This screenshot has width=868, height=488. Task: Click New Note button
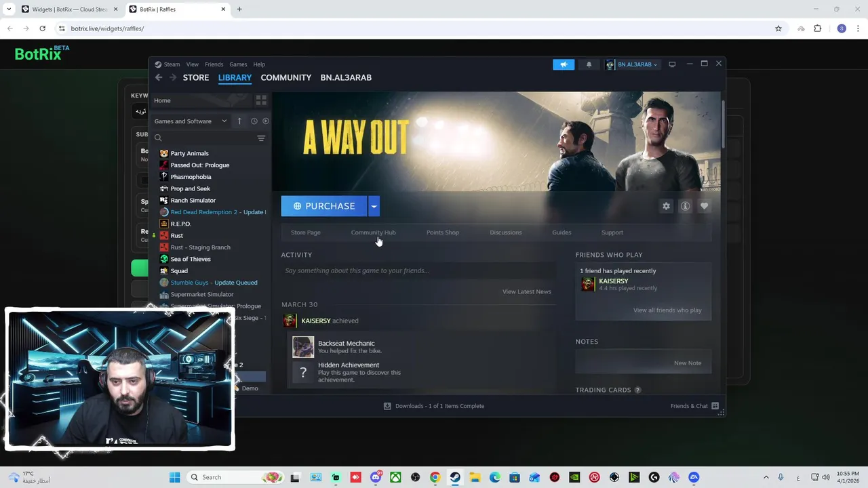[x=688, y=363]
